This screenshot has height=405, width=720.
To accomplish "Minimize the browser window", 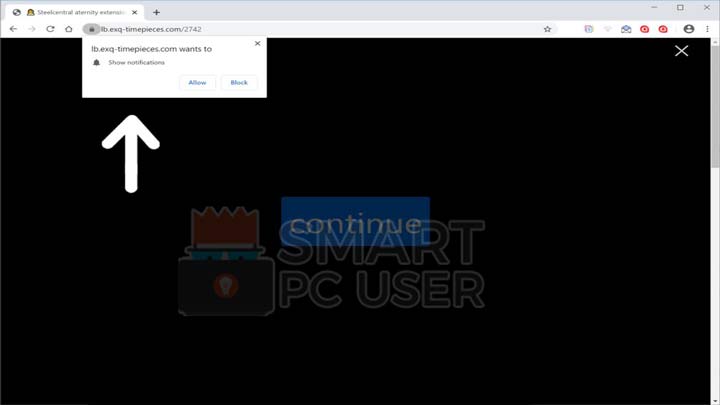I will 654,7.
